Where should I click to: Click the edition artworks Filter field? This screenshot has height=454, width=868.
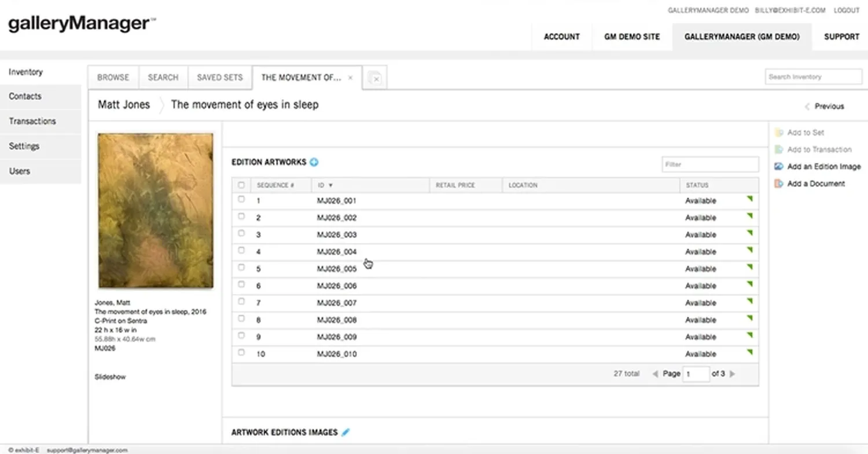coord(710,164)
